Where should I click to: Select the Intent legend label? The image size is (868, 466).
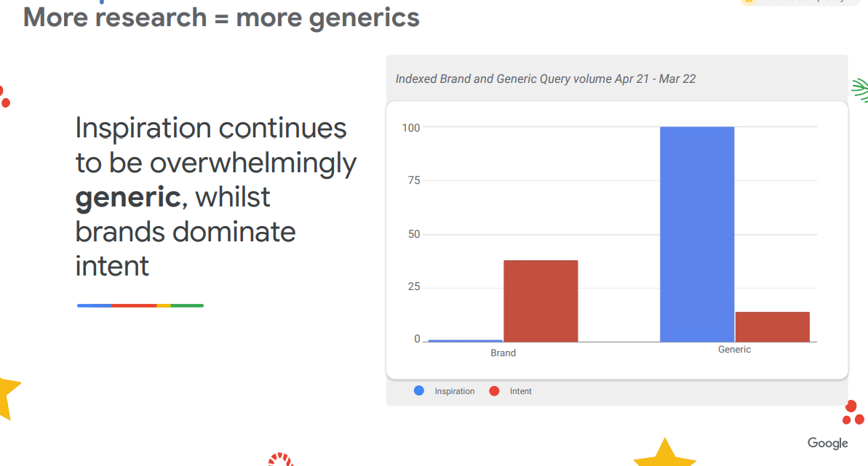(x=520, y=391)
